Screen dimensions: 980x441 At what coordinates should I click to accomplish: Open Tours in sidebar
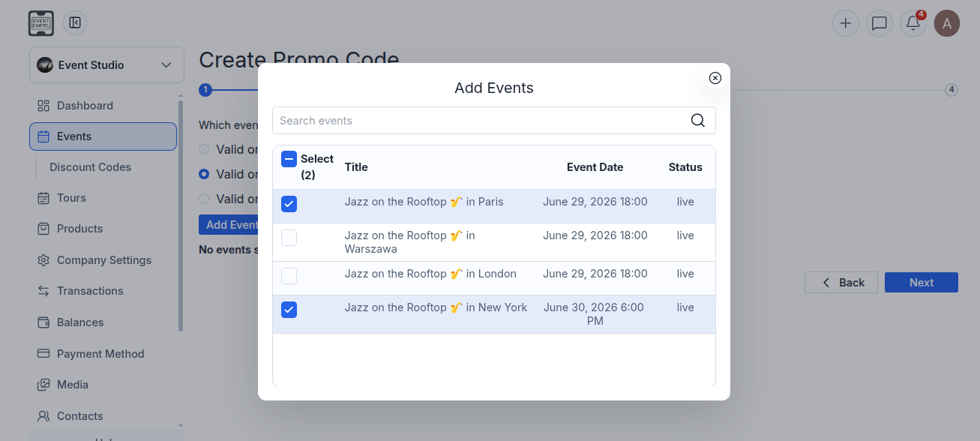click(103, 198)
